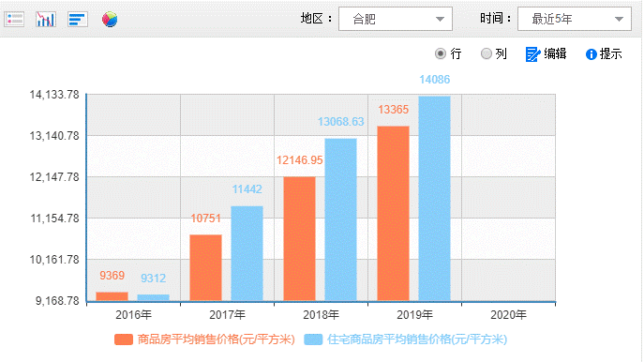Click the 编辑 button
The height and width of the screenshot is (362, 644).
(x=547, y=53)
